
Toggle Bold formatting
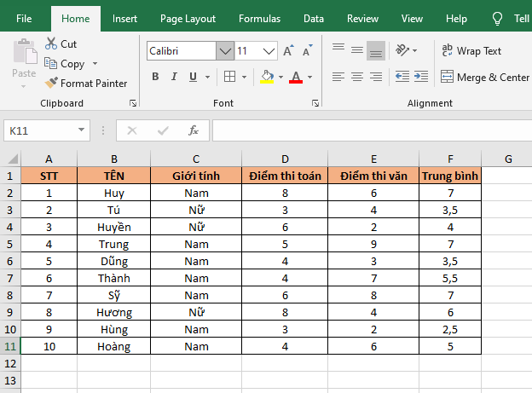pyautogui.click(x=155, y=78)
